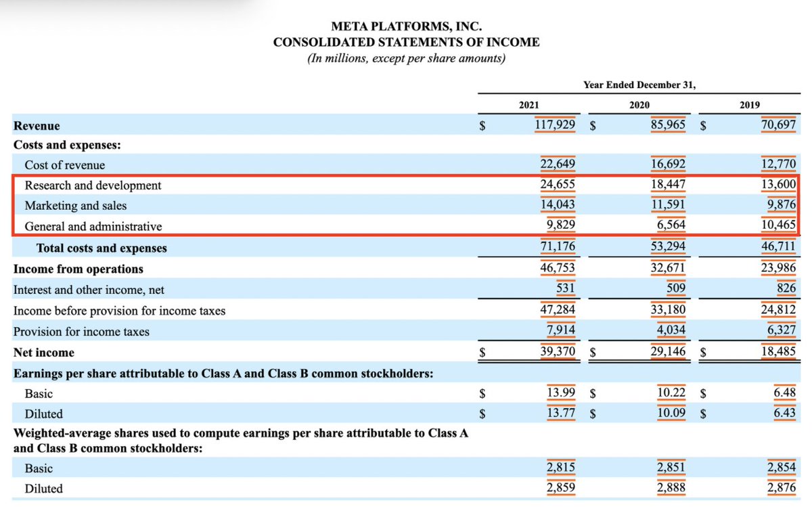The image size is (812, 507).
Task: Select 2021 diluted shares 2,859
Action: (x=560, y=488)
